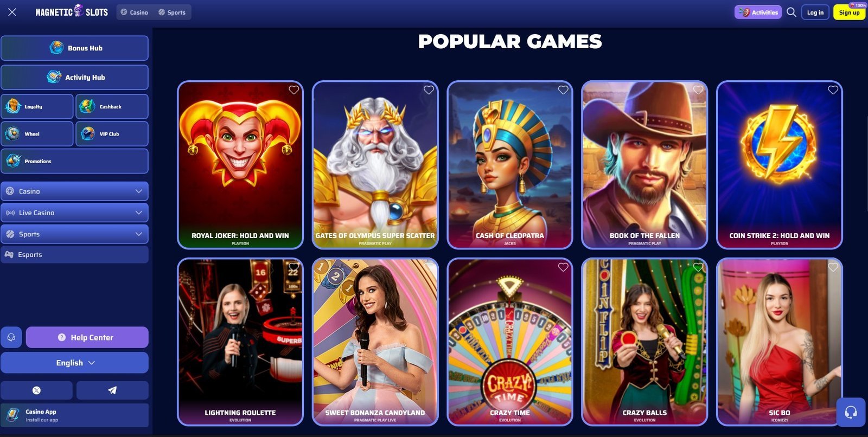This screenshot has height=437, width=868.
Task: Click the yellow Sign up button
Action: [849, 12]
